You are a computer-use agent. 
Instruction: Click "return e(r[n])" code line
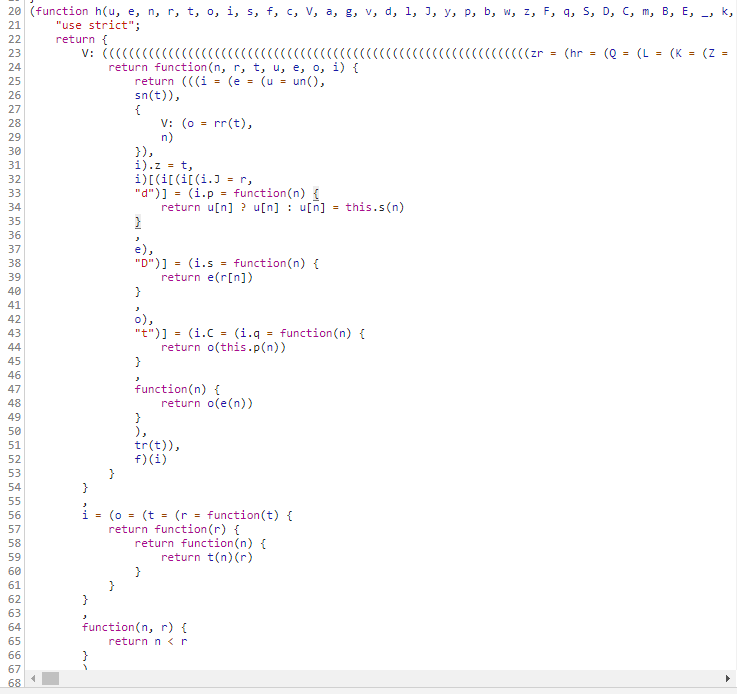(x=206, y=277)
